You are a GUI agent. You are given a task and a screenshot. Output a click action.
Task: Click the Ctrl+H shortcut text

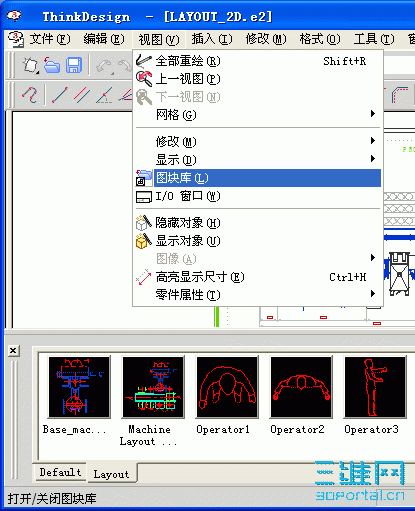point(348,277)
